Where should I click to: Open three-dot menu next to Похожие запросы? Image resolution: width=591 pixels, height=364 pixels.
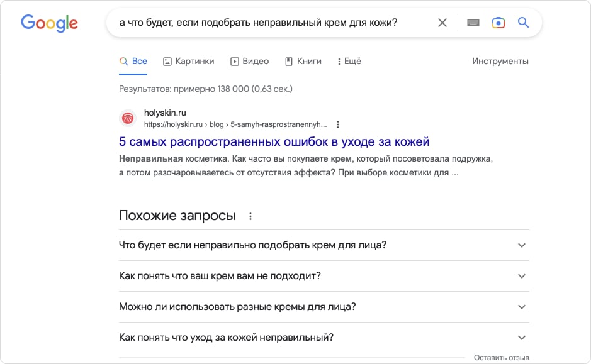250,216
